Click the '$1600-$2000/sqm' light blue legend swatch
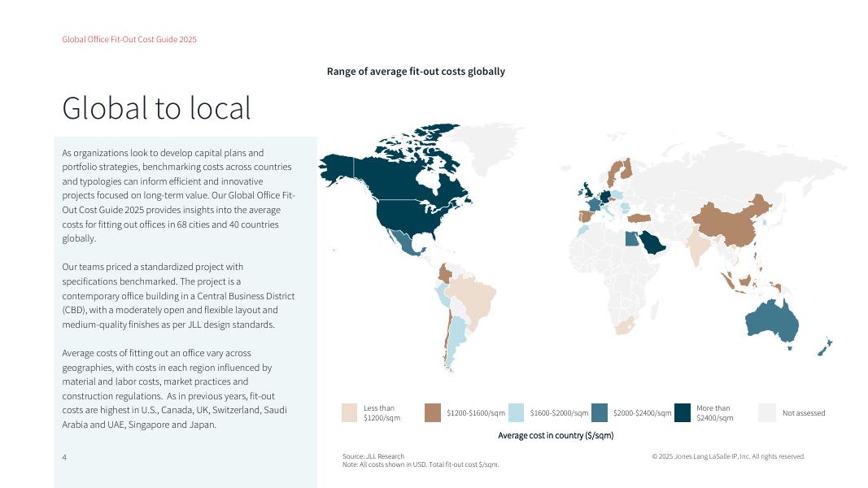 pos(516,412)
